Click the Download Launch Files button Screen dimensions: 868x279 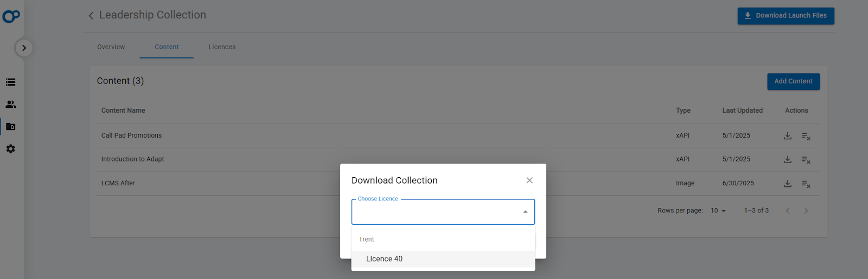coord(786,16)
